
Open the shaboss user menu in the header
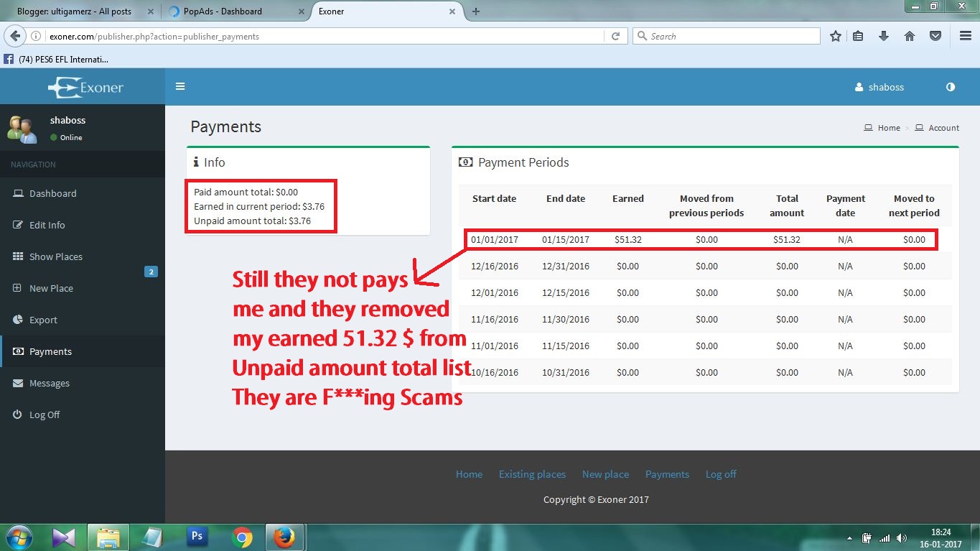879,87
